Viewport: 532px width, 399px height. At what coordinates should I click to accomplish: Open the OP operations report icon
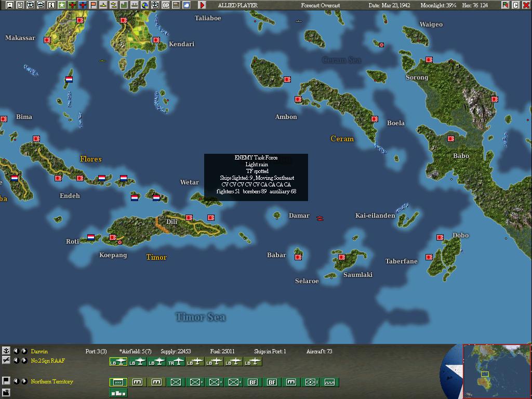click(x=166, y=5)
